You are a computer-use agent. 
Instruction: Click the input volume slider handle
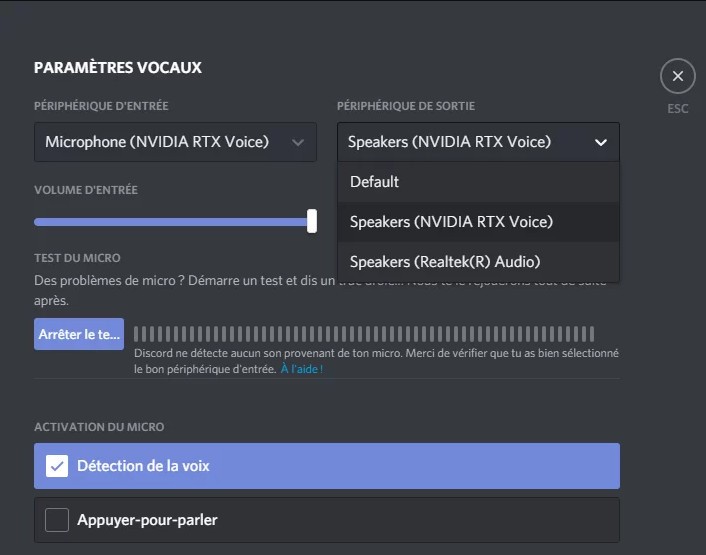(x=312, y=221)
